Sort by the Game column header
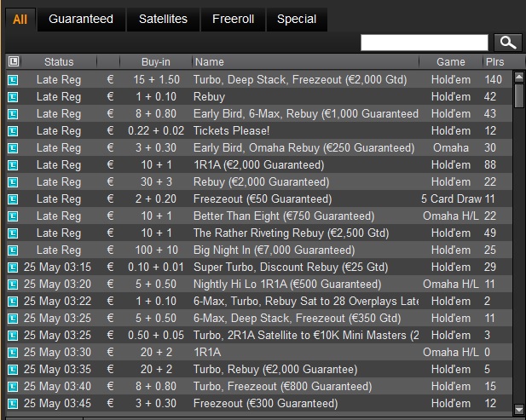Viewport: 526px width, 420px height. tap(450, 61)
